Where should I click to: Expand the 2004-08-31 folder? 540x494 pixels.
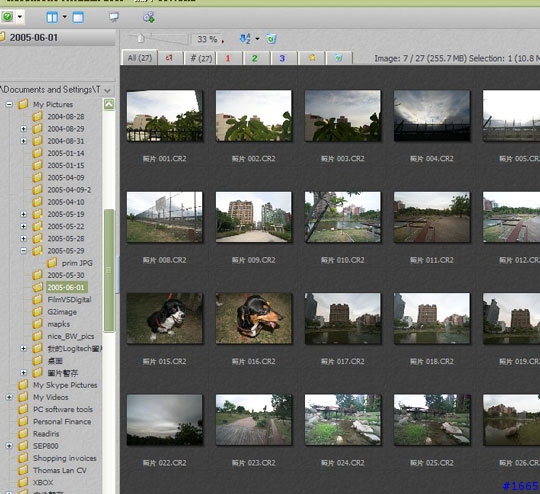click(23, 141)
